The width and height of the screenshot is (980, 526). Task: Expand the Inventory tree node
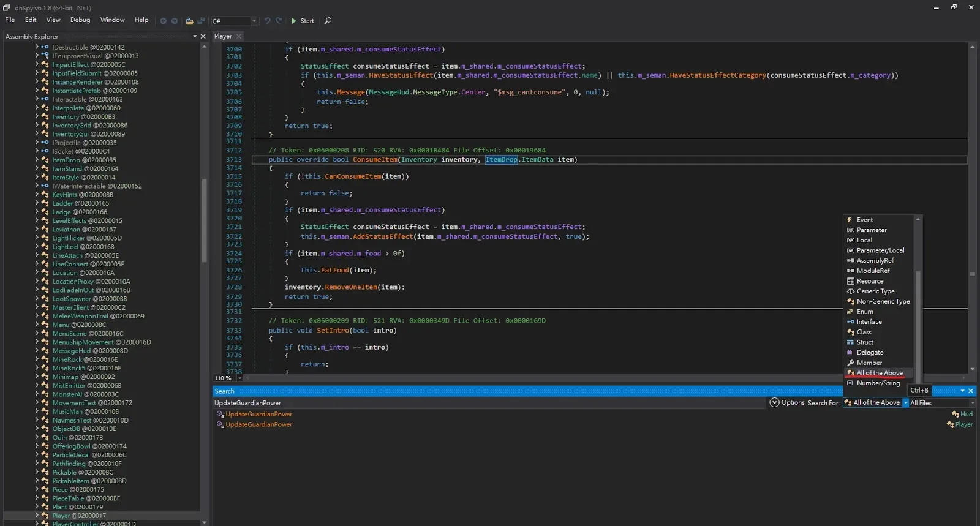pos(37,116)
